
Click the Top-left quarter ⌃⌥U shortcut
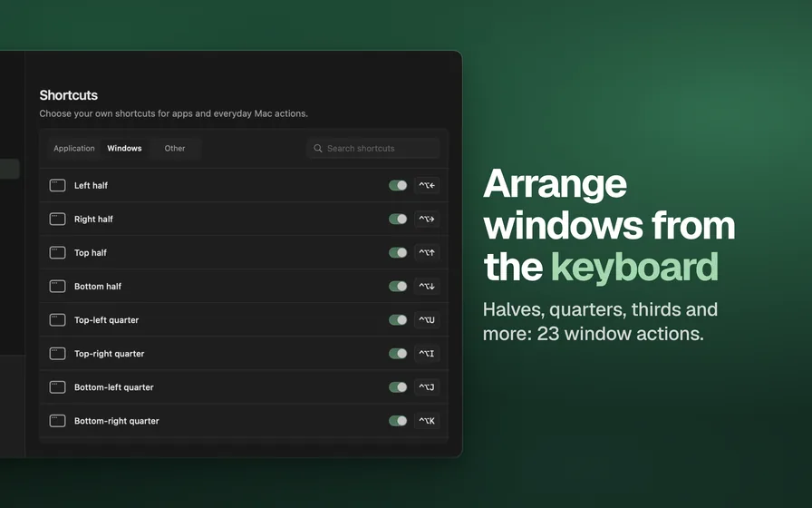pos(427,320)
